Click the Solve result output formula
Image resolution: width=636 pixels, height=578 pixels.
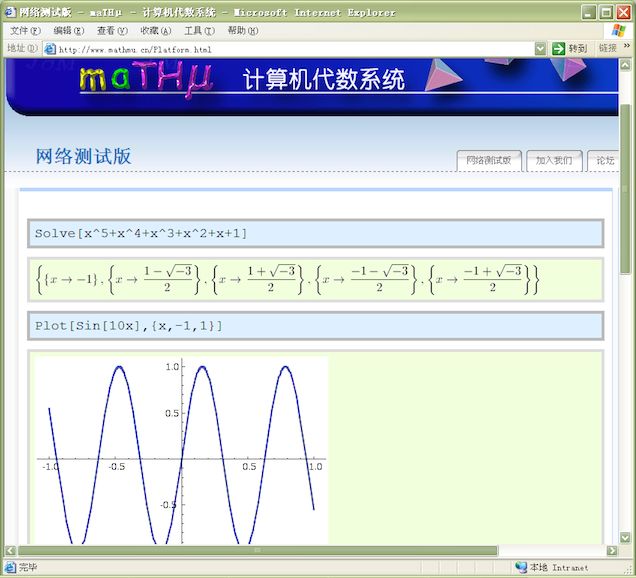click(x=287, y=279)
